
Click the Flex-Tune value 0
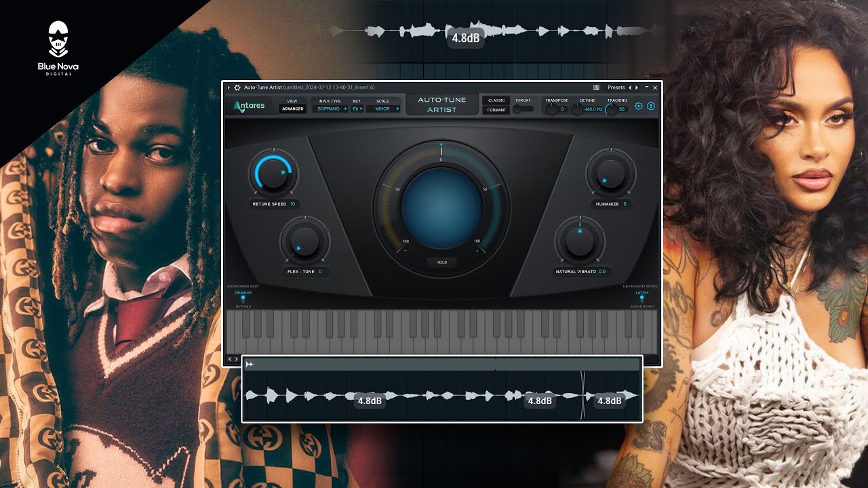point(319,272)
